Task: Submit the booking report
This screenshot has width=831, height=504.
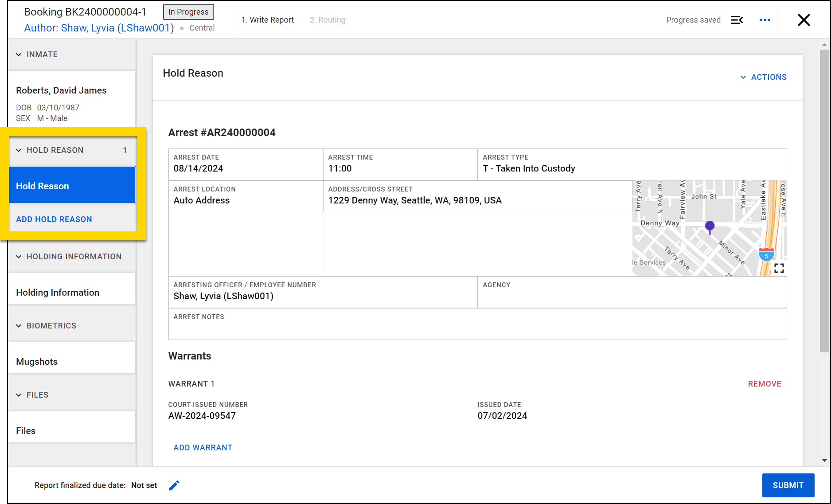Action: 788,485
